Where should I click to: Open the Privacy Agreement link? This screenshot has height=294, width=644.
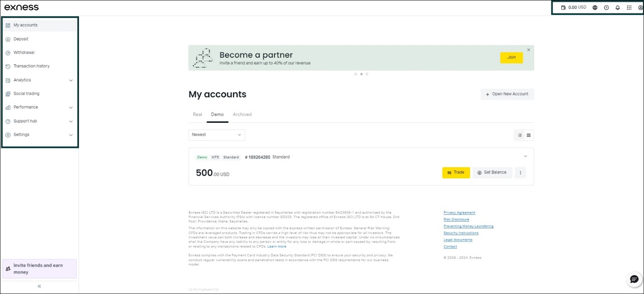(x=459, y=213)
